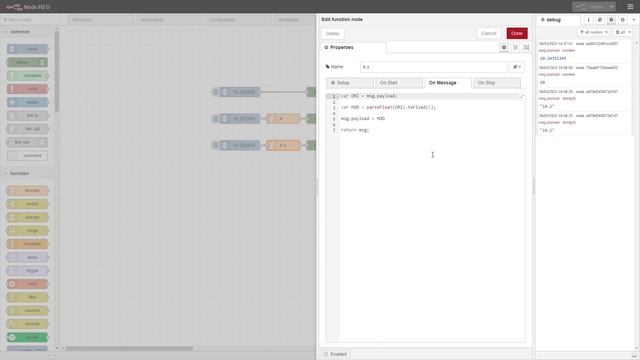Select the status node in palette
Image resolution: width=640 pixels, height=360 pixels.
tap(27, 102)
